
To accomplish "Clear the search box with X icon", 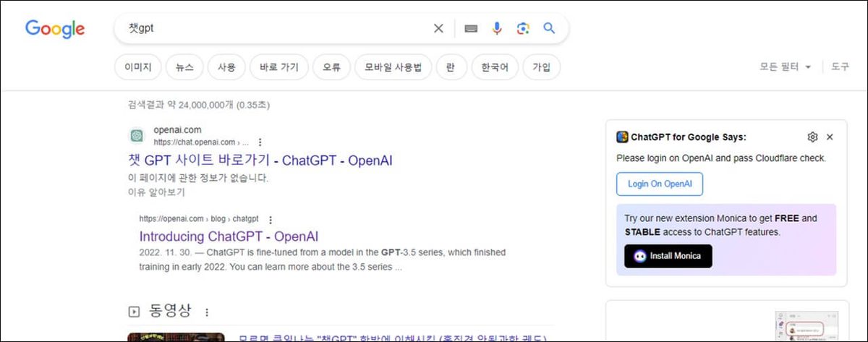I will pyautogui.click(x=438, y=28).
